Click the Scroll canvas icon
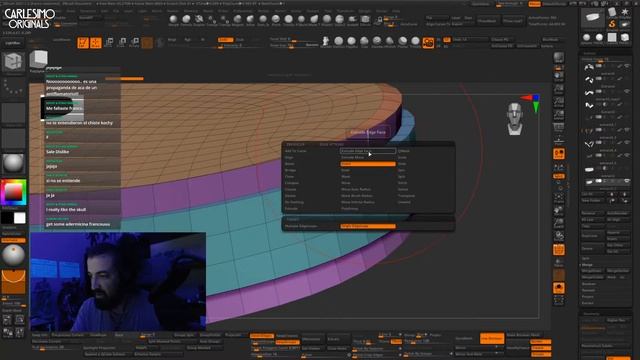 (x=559, y=77)
